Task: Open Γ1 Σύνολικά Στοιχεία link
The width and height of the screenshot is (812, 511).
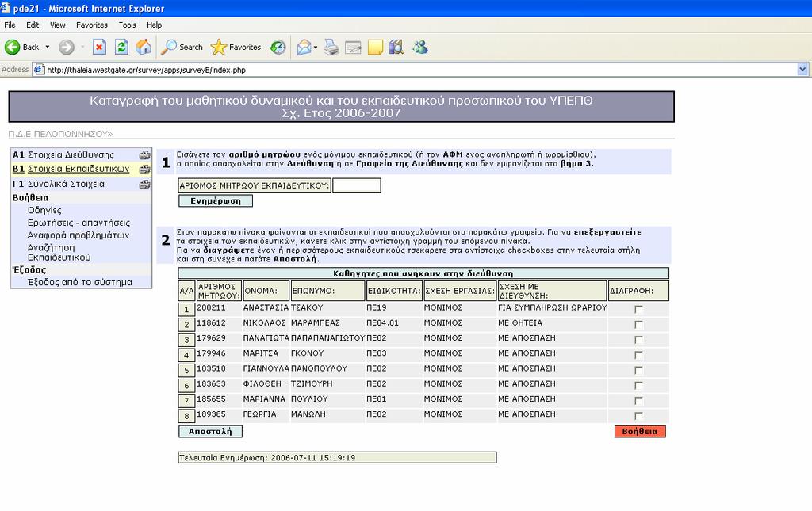Action: 59,184
